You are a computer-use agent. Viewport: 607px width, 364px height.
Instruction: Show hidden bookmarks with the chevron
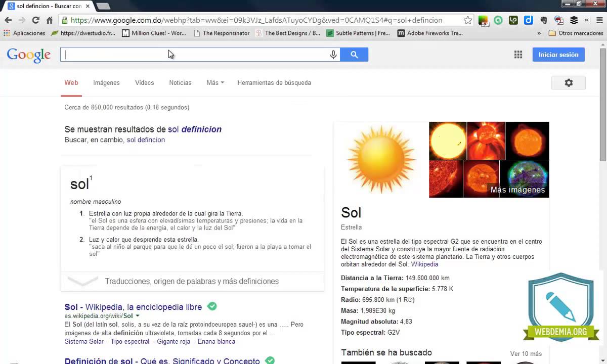[539, 33]
